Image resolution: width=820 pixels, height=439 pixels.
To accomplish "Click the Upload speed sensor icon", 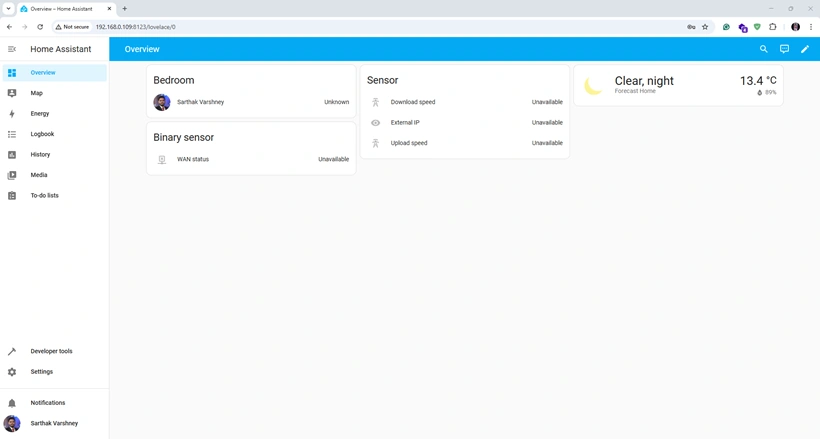I will click(x=375, y=143).
